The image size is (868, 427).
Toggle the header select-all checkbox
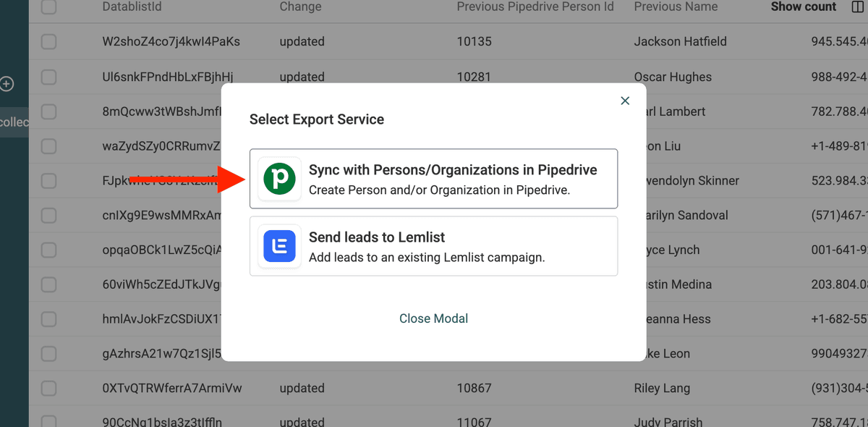48,7
